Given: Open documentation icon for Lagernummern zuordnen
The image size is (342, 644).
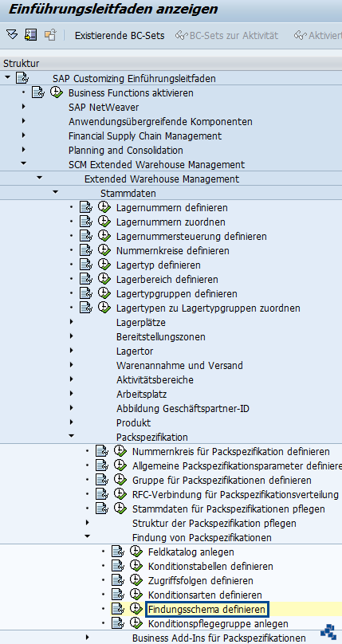Looking at the screenshot, I should click(x=85, y=222).
